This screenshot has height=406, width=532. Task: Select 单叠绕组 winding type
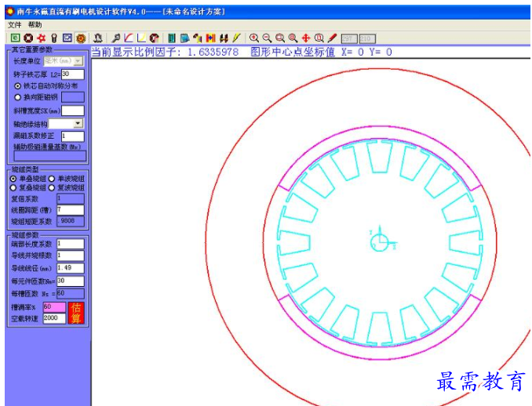pos(13,179)
